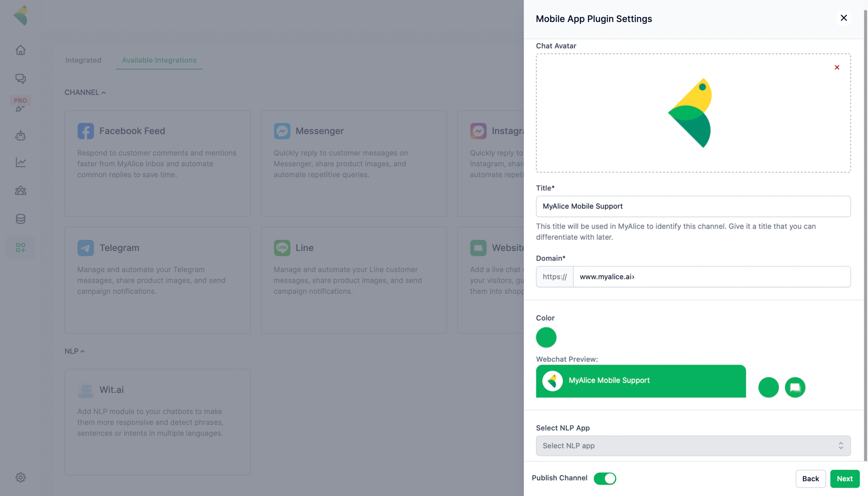Open the Select NLP app dropdown
This screenshot has height=496, width=868.
coord(693,446)
